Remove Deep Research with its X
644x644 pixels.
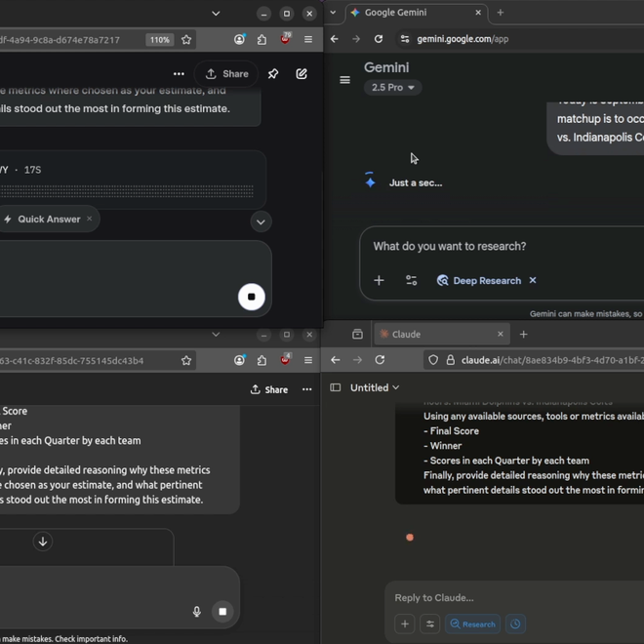pos(533,280)
